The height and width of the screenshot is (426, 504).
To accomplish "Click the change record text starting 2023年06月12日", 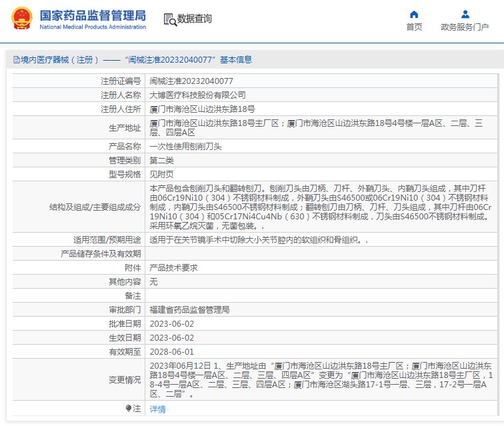I will (321, 380).
